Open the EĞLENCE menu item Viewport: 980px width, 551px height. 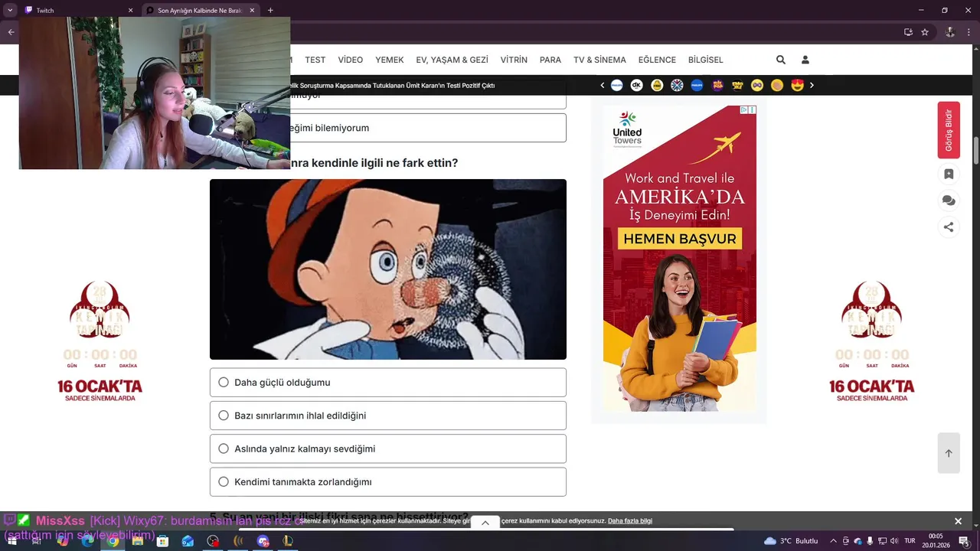coord(657,60)
